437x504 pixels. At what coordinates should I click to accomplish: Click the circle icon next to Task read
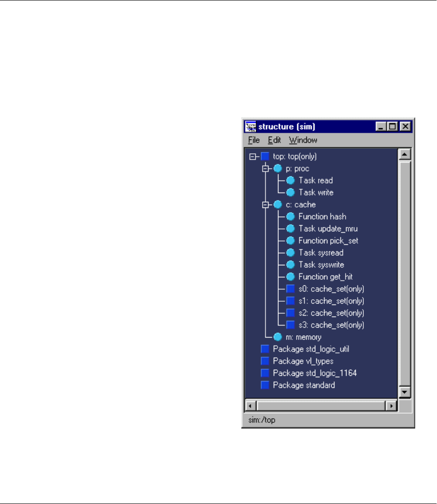(291, 180)
